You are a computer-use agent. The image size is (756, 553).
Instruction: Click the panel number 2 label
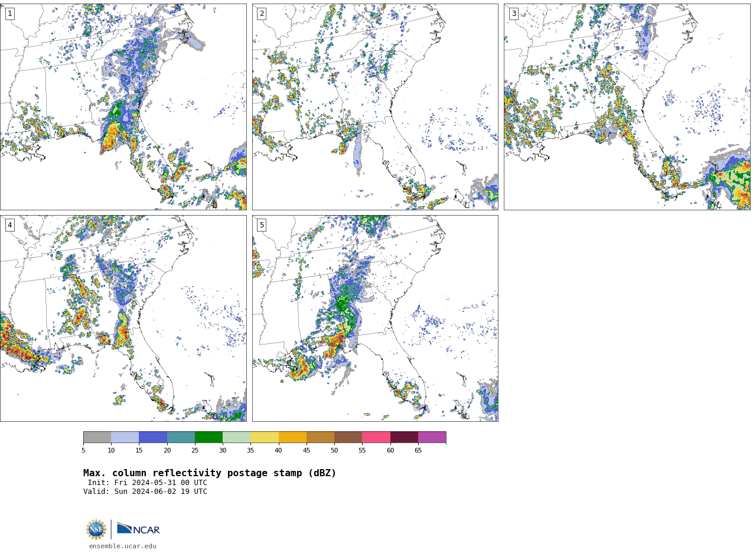[x=262, y=14]
